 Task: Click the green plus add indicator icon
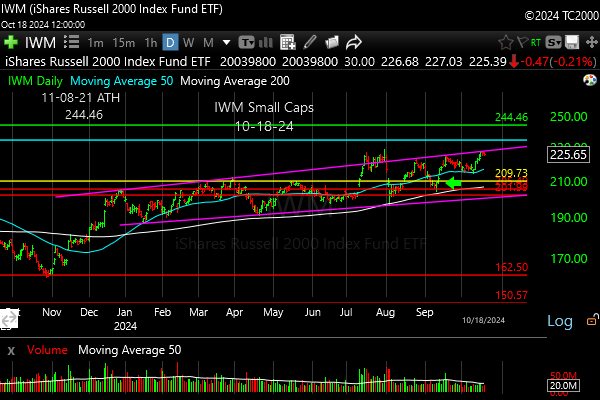click(11, 43)
